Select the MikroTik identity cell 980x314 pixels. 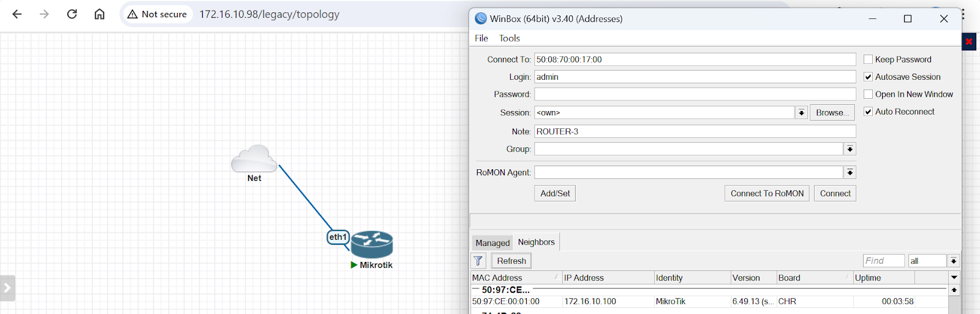[692, 301]
